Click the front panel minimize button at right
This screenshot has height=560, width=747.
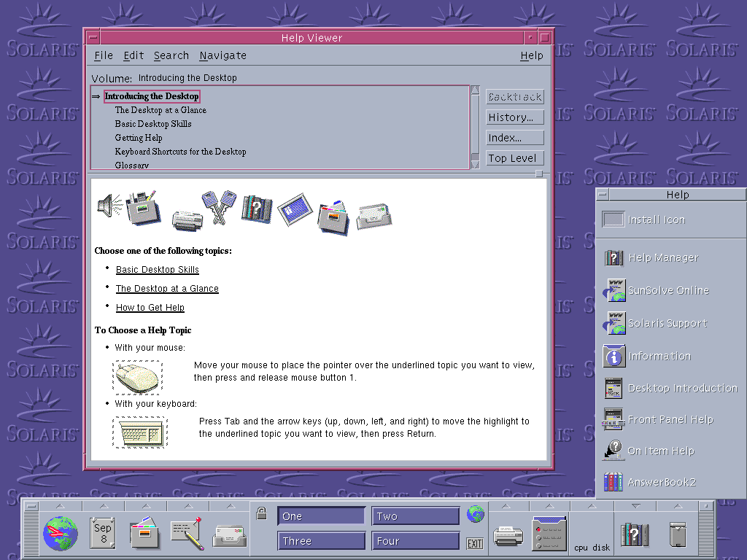pyautogui.click(x=706, y=506)
